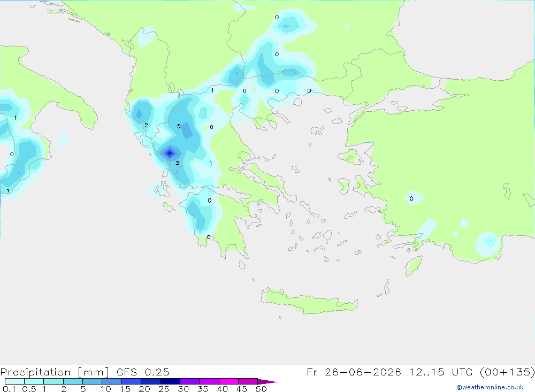Click the "35" legend scale label

click(x=203, y=389)
